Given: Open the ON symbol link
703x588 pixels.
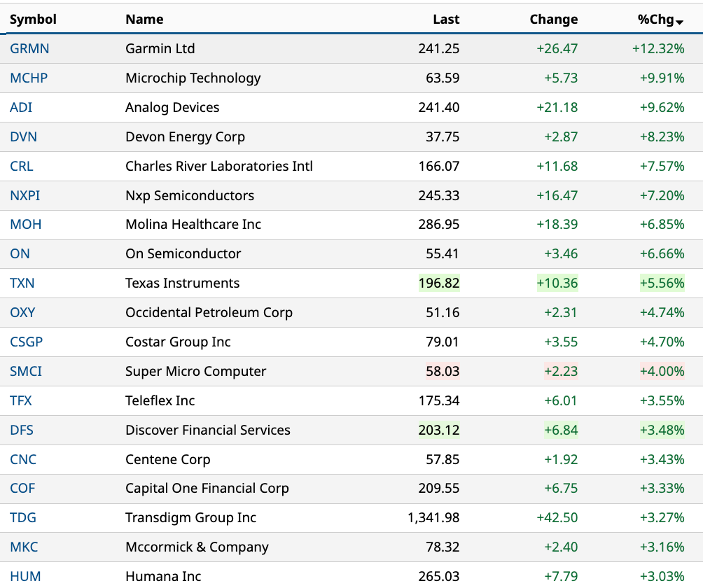Looking at the screenshot, I should point(20,253).
